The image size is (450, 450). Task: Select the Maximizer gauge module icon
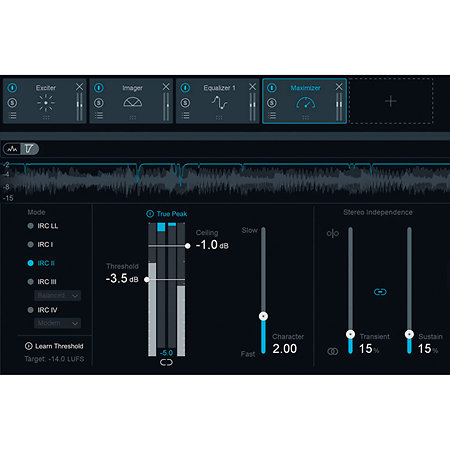[x=306, y=103]
